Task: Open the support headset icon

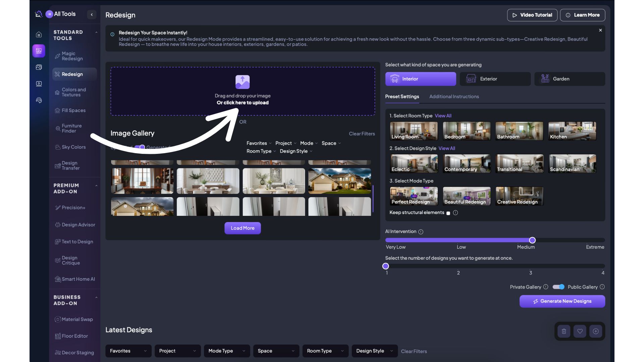Action: (x=39, y=100)
